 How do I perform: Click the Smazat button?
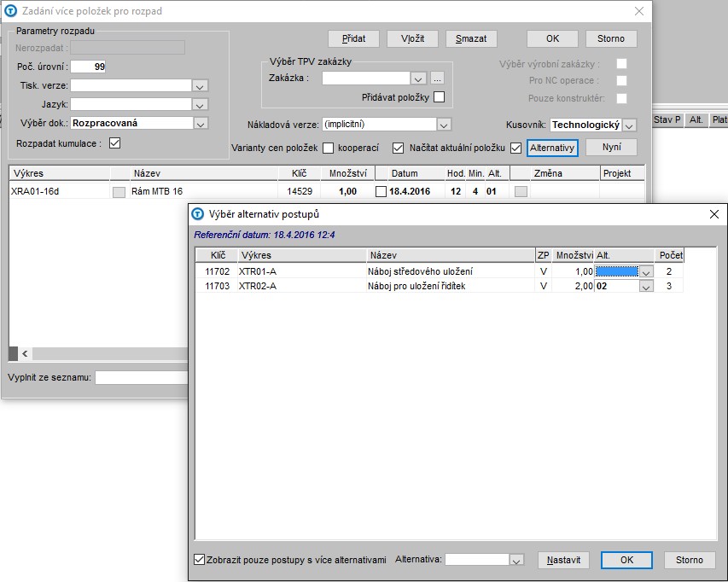tap(471, 38)
